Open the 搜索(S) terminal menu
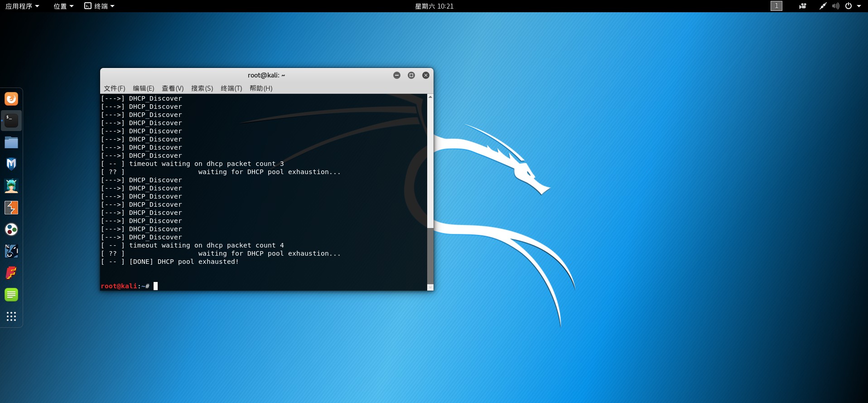 coord(202,88)
